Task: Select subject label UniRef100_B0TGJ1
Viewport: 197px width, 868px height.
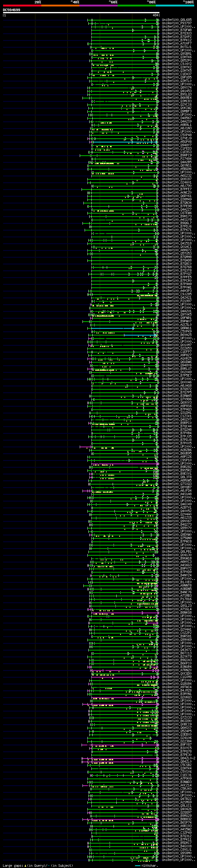Action: (177, 47)
